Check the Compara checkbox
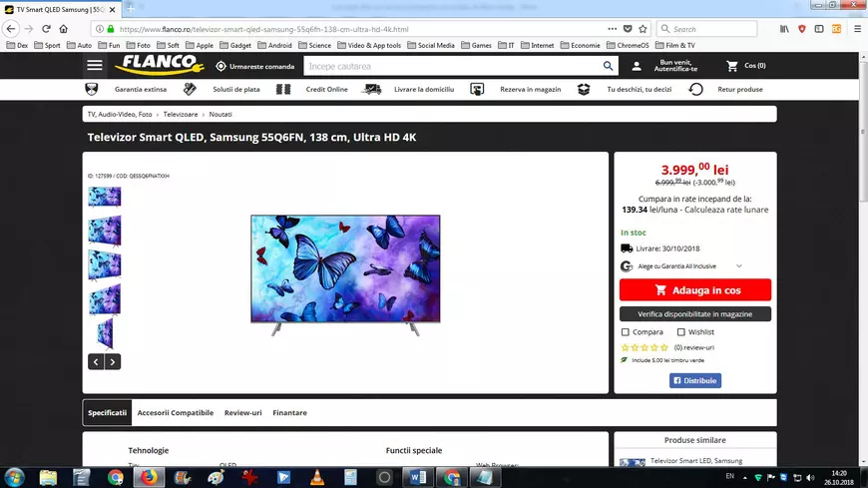 626,332
